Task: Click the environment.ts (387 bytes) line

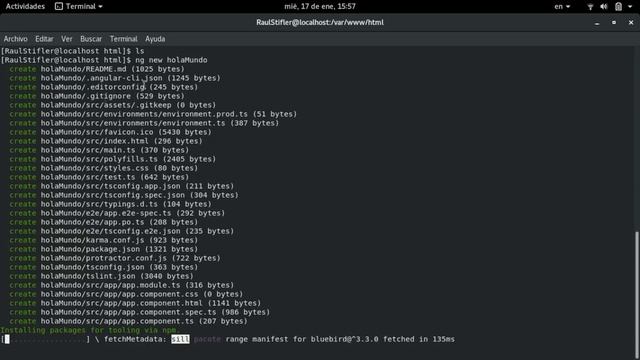Action: (x=144, y=123)
